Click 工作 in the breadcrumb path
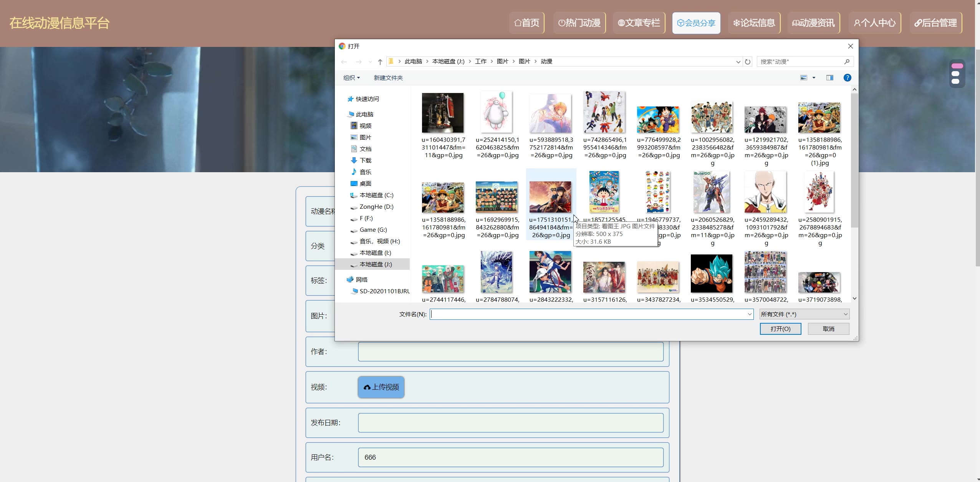 tap(480, 61)
